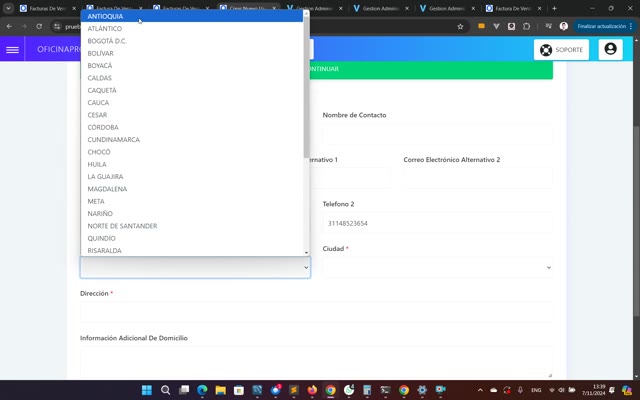
Task: Open Microsoft Store from the taskbar
Action: [x=239, y=390]
